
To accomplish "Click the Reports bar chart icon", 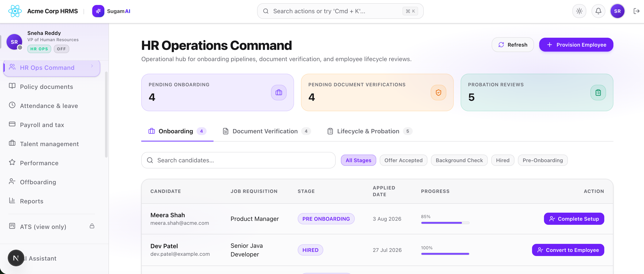I will [12, 200].
